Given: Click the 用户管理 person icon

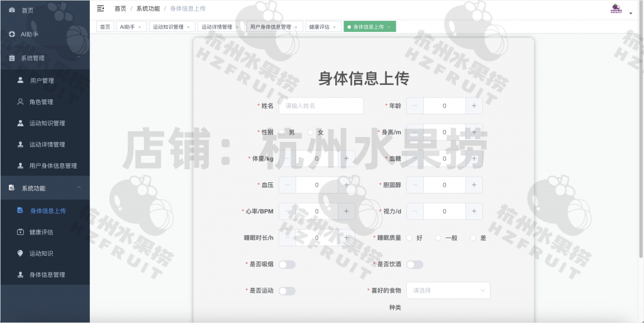Looking at the screenshot, I should [x=20, y=80].
